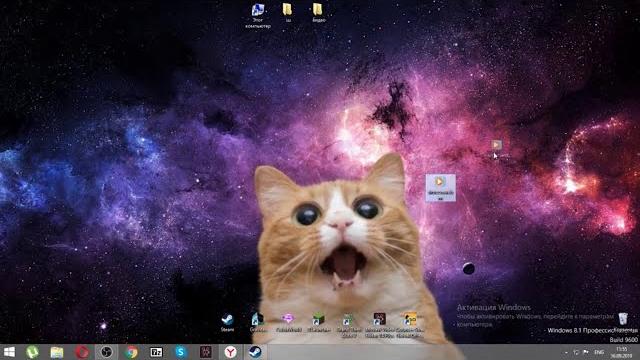Select the Этот компьютер desktop icon

pyautogui.click(x=258, y=16)
